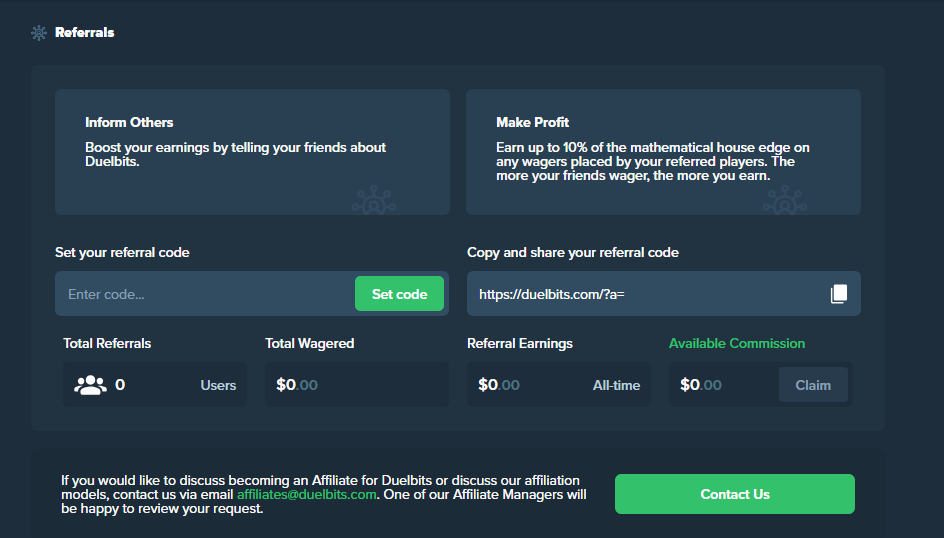The height and width of the screenshot is (538, 944).
Task: Click the network icon in Inform Others card
Action: tap(374, 199)
